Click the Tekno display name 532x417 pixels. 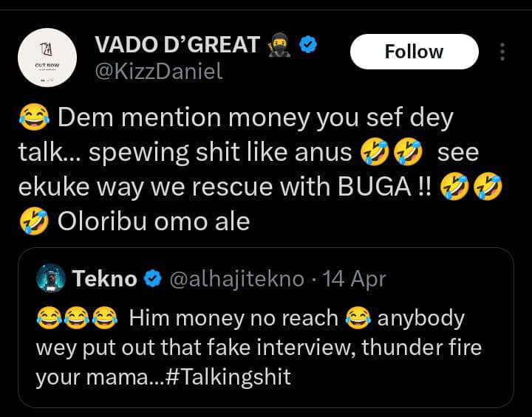pos(104,278)
